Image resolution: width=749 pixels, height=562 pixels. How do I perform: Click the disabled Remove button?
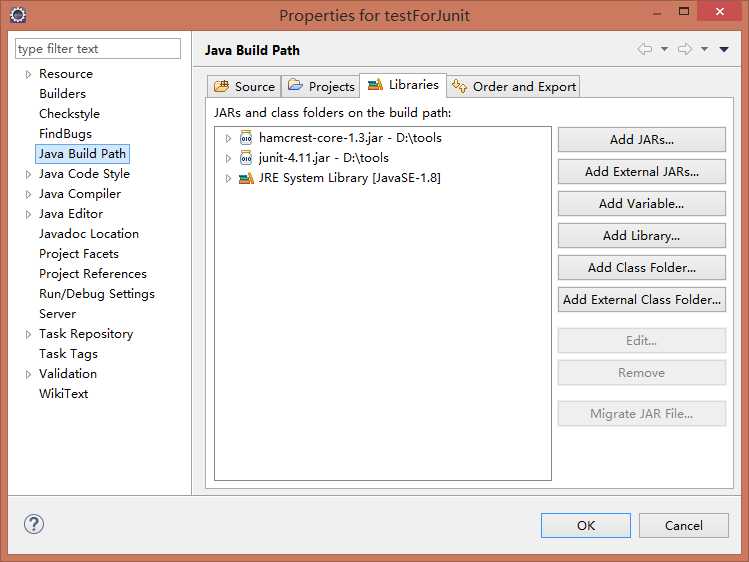point(642,372)
